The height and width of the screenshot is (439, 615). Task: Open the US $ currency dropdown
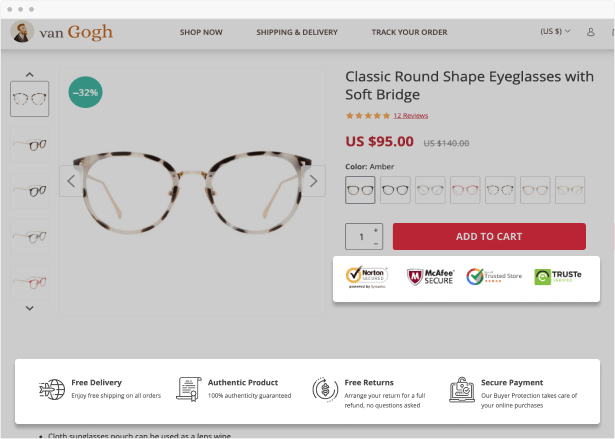555,31
